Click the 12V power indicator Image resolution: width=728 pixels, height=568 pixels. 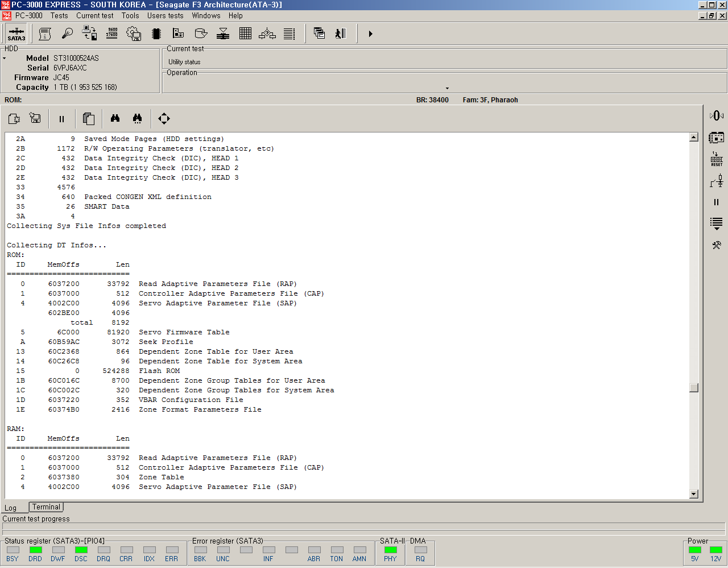coord(716,550)
